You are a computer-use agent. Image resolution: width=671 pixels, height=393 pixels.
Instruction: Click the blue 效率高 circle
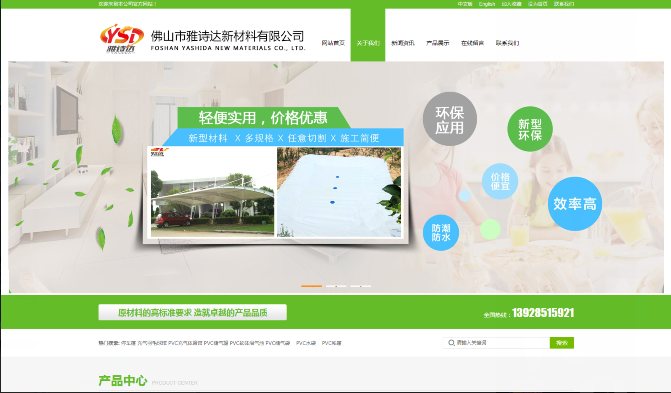pos(575,204)
